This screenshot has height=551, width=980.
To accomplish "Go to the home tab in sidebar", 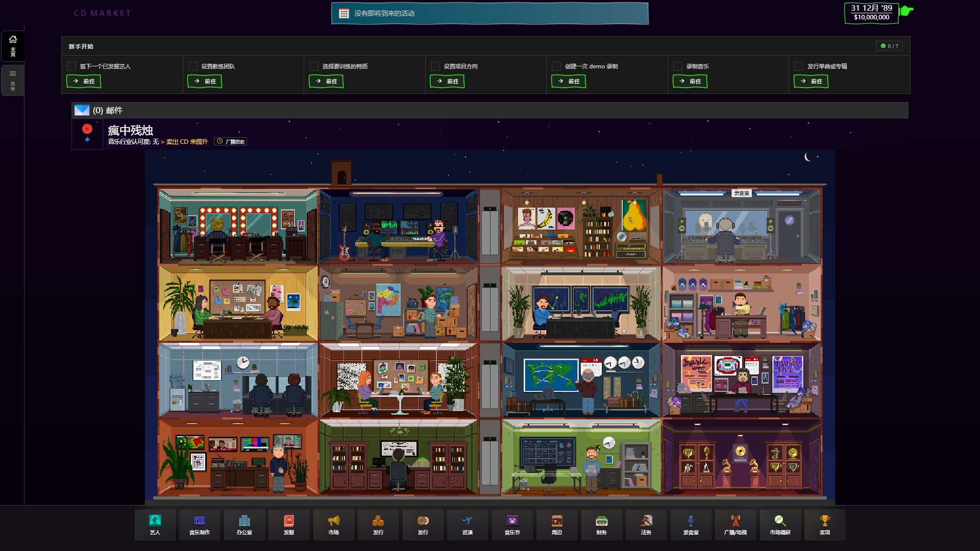I will point(13,46).
